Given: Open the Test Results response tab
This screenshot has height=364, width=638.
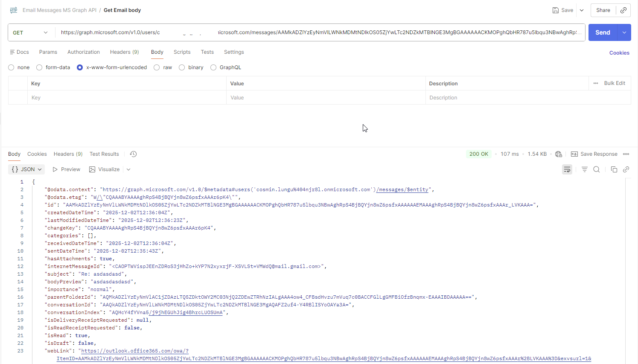Looking at the screenshot, I should (x=104, y=154).
